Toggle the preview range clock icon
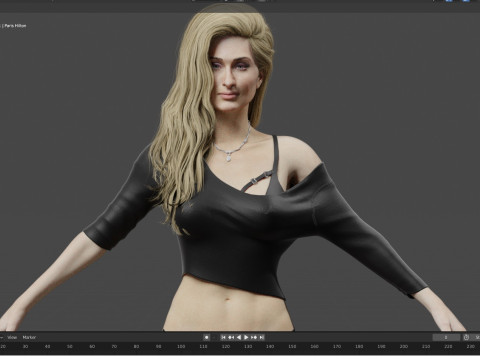480x360 pixels. [466, 337]
